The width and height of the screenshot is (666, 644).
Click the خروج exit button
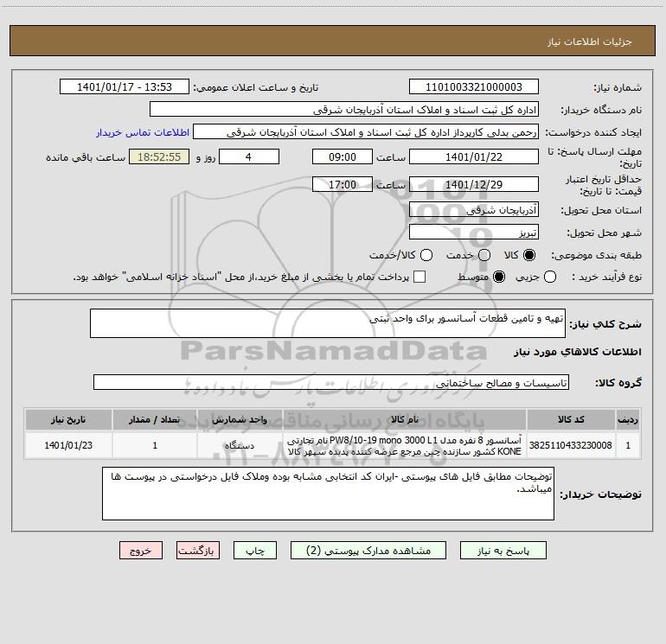pos(141,551)
